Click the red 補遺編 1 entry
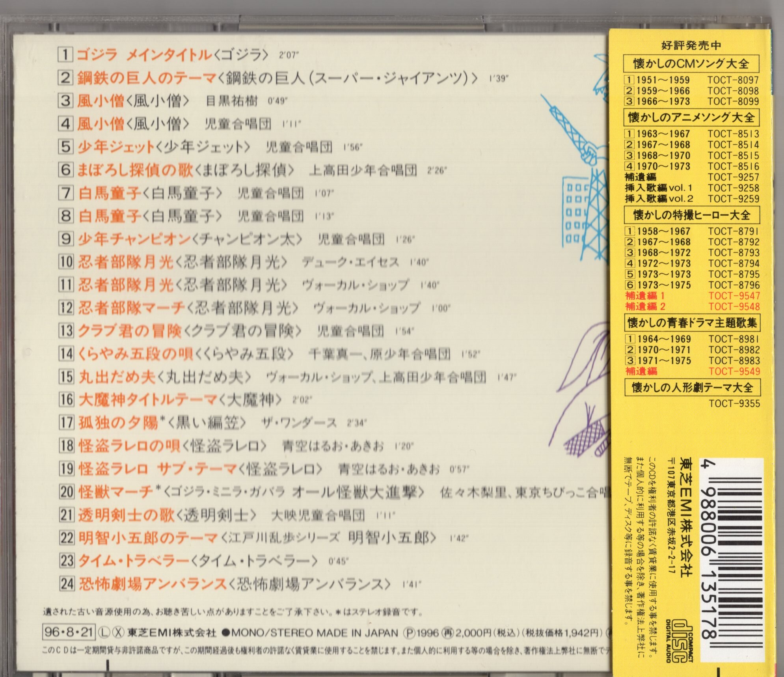The height and width of the screenshot is (677, 784). point(645,296)
